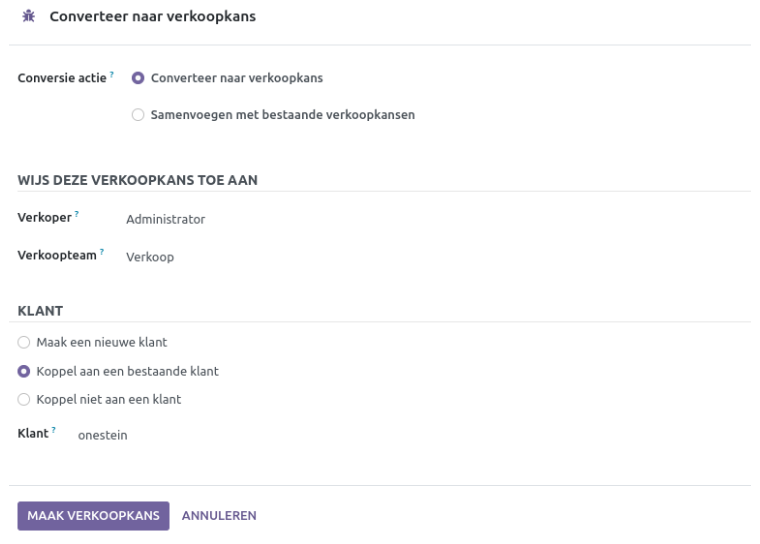Screen dimensions: 760x544
Task: Click help question mark beside Verkoopteam label
Action: (x=101, y=253)
